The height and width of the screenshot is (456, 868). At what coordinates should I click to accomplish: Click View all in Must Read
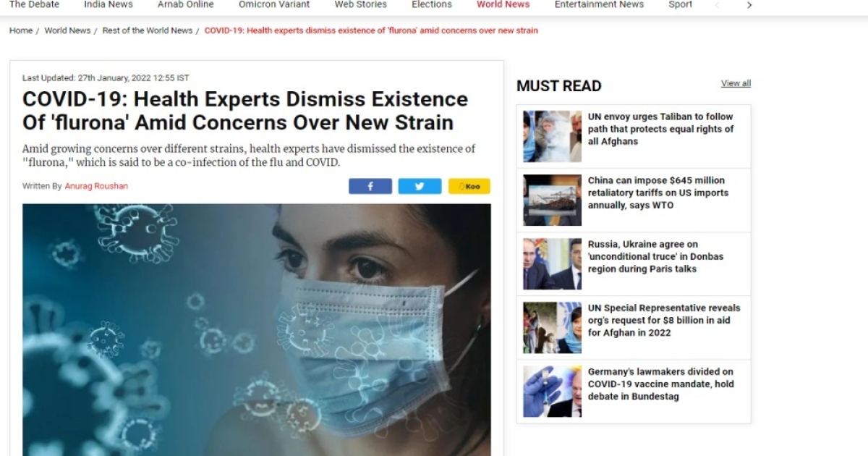click(736, 83)
